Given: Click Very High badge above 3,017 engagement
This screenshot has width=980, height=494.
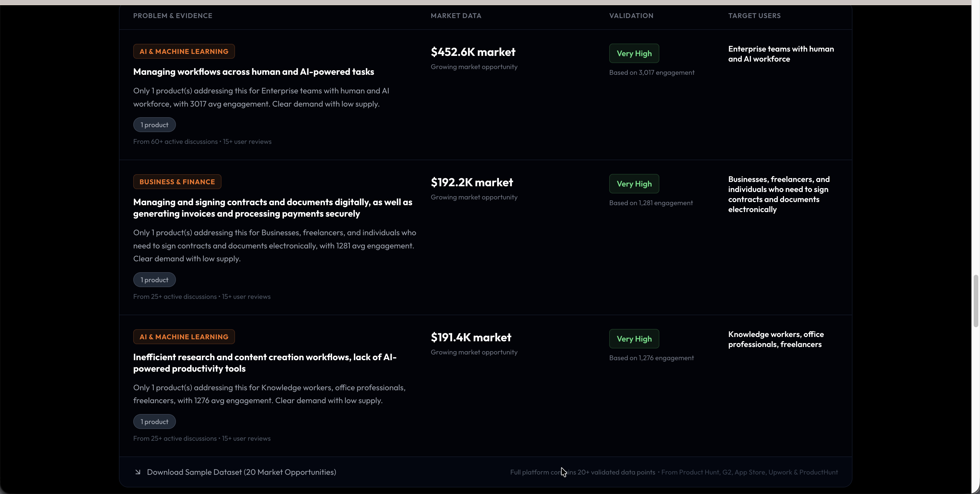Looking at the screenshot, I should click(x=634, y=53).
